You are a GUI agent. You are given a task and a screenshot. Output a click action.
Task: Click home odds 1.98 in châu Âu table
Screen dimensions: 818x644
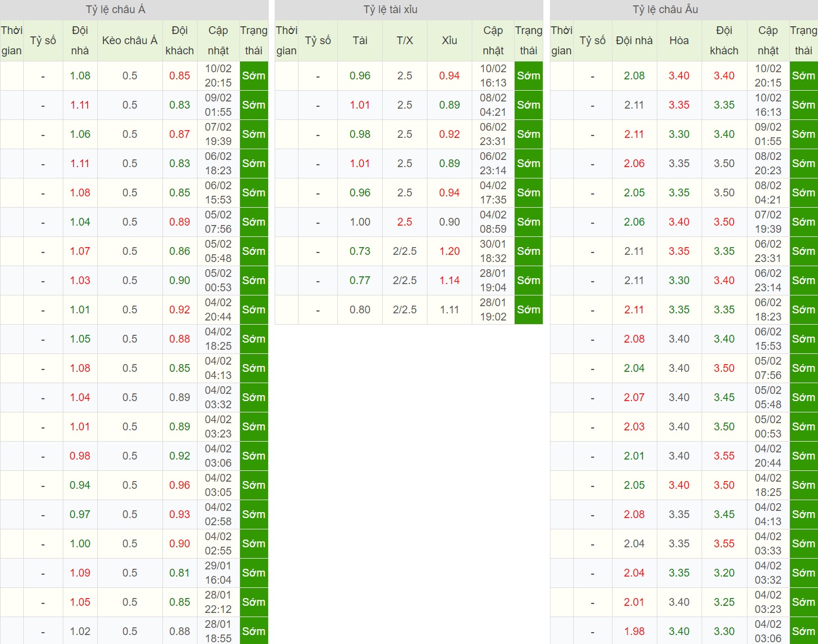coord(634,631)
